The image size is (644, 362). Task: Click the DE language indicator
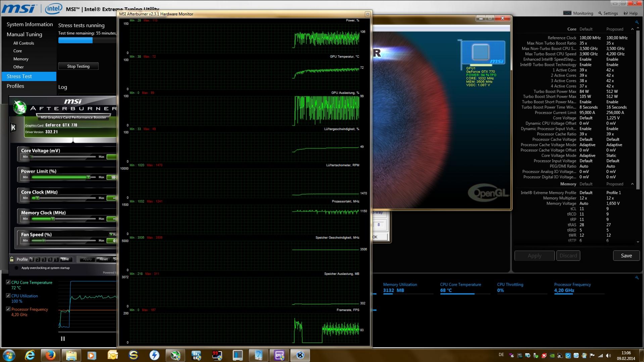501,355
